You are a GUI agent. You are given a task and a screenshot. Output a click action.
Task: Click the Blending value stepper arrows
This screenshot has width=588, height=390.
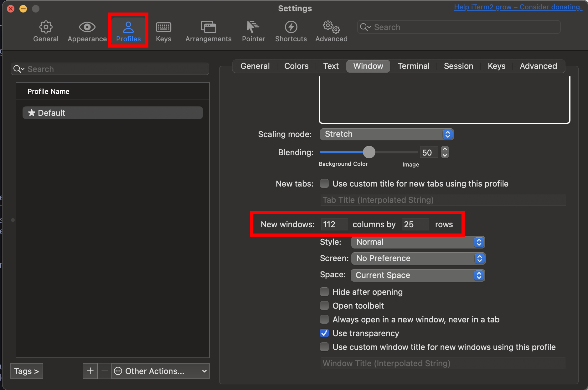(x=445, y=152)
